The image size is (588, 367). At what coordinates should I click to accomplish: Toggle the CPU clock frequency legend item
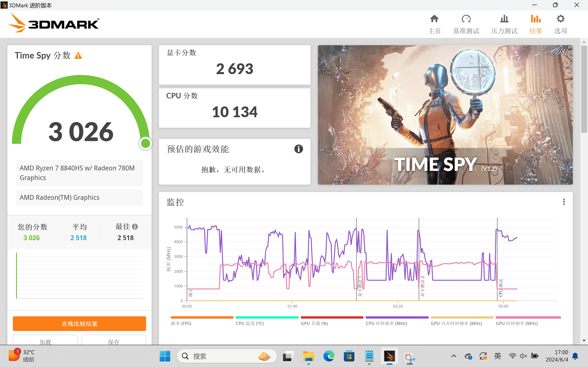(x=386, y=323)
